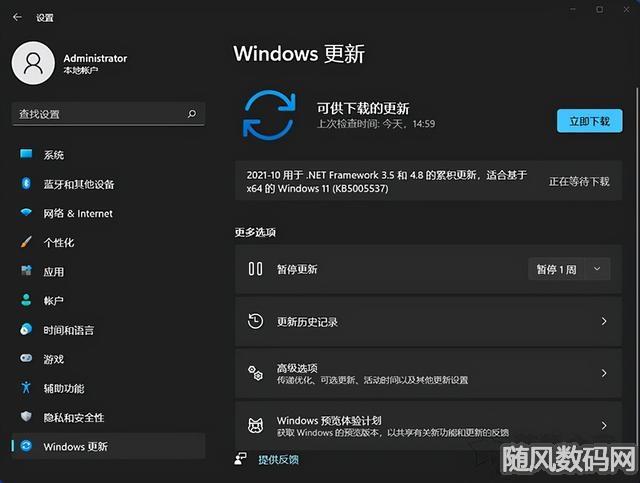Click the update history clock icon
Image resolution: width=640 pixels, height=483 pixels.
(x=256, y=321)
